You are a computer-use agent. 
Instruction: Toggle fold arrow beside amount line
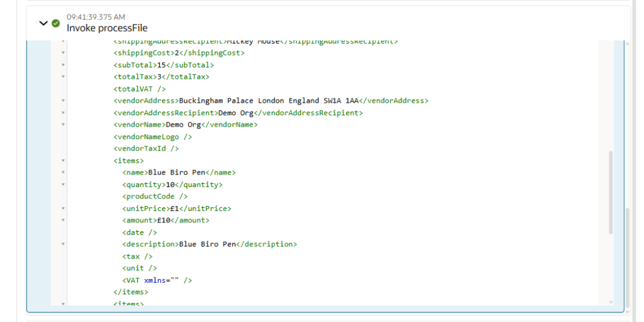(x=63, y=221)
